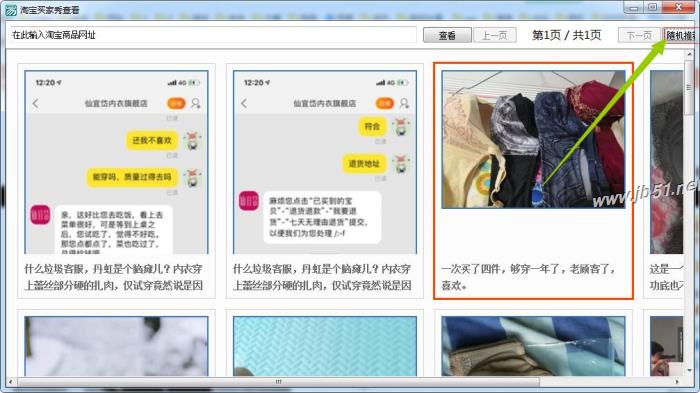700x393 pixels.
Task: Click the Taobao URL input field
Action: (213, 35)
